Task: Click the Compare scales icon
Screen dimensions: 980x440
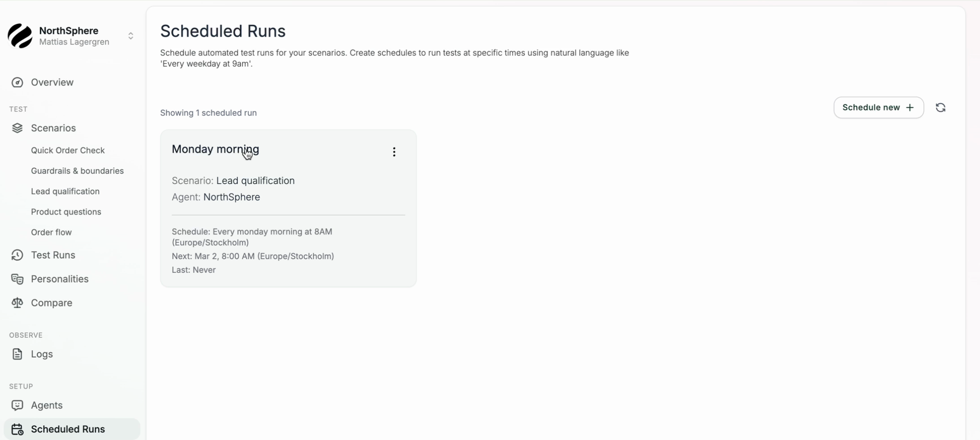Action: click(x=17, y=303)
